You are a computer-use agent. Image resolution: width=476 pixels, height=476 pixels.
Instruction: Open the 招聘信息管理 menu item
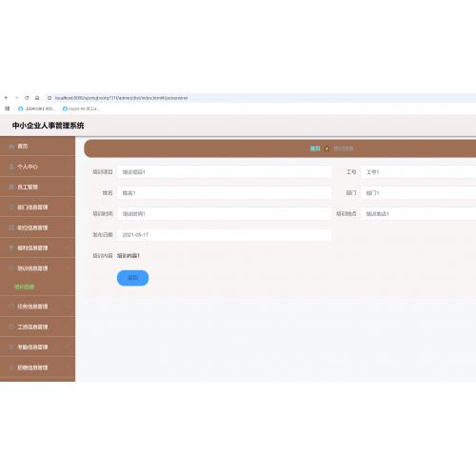click(37, 367)
